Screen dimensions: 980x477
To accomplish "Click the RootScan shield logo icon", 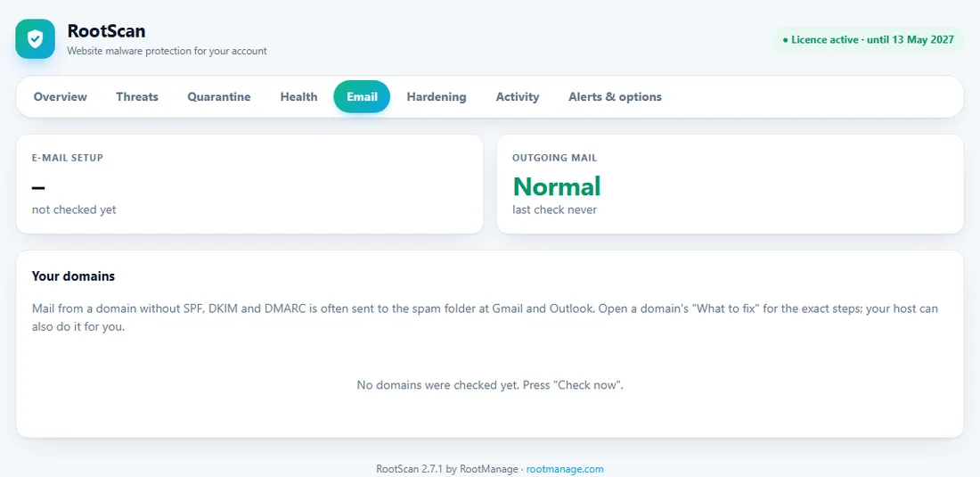I will [35, 38].
